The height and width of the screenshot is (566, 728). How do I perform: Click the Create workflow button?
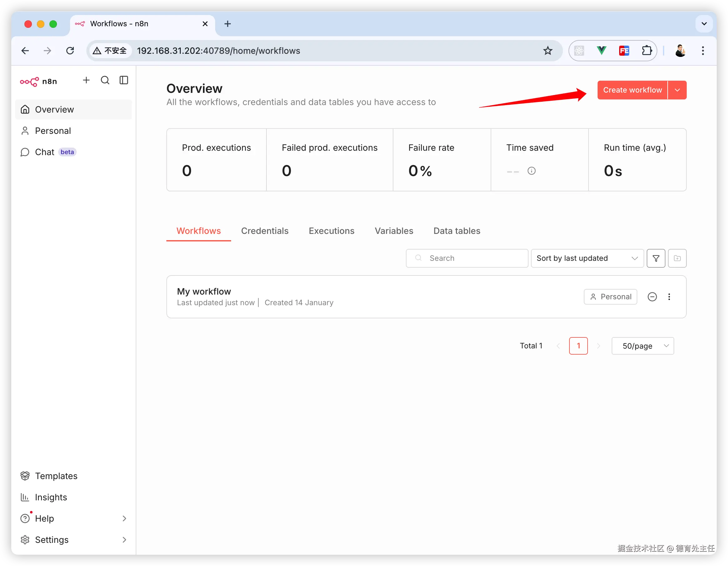pyautogui.click(x=632, y=90)
